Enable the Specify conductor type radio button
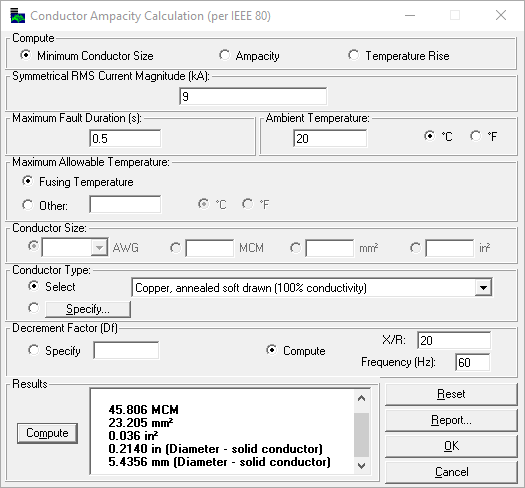 click(x=33, y=308)
